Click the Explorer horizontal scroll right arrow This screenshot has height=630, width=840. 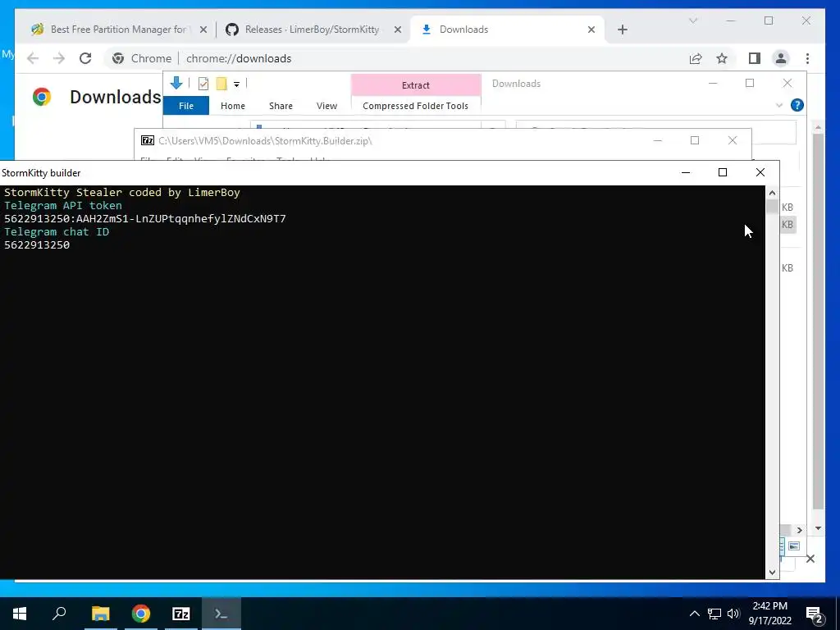[x=799, y=530]
